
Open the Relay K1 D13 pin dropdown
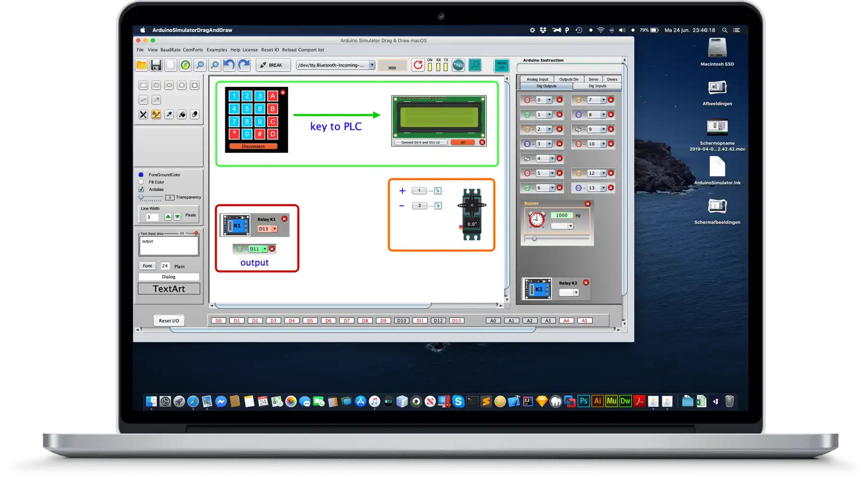click(x=268, y=229)
